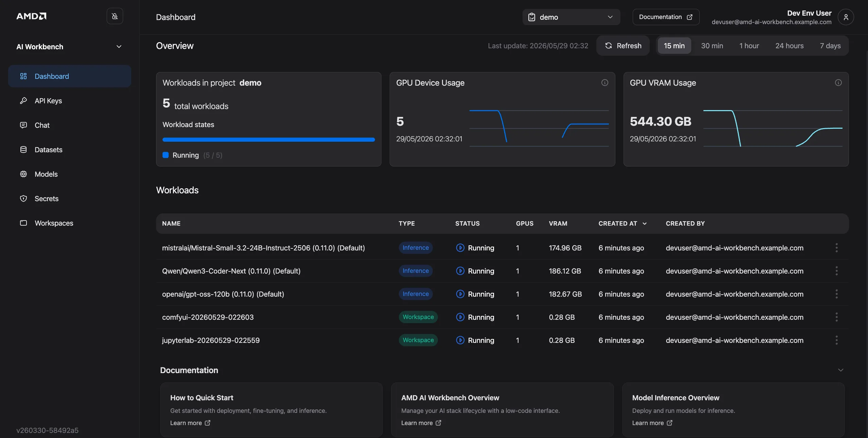Click GPU Device Usage info icon
Viewport: 868px width, 438px height.
pyautogui.click(x=605, y=83)
